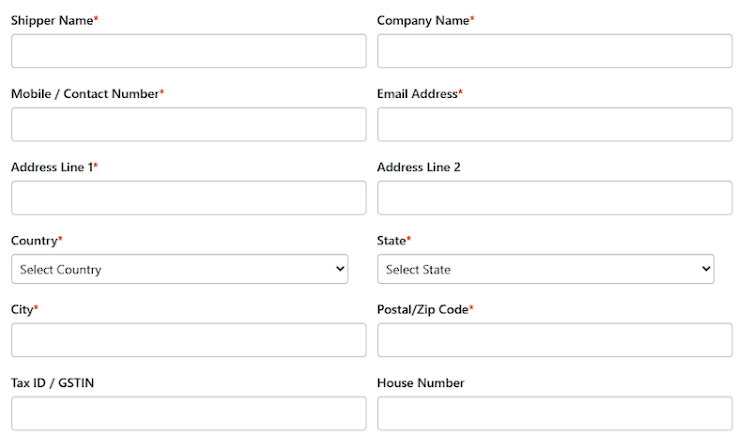
Task: Click into the Email Address field
Action: 554,124
